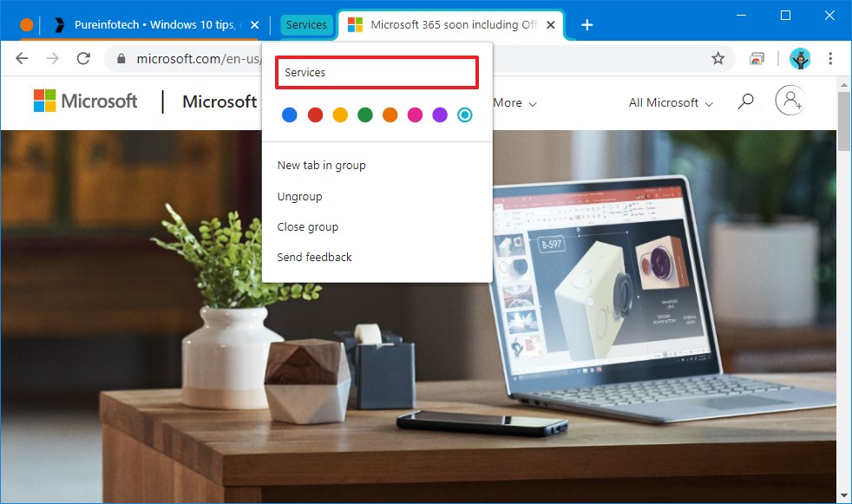Choose Close group from the menu
The height and width of the screenshot is (504, 852).
click(307, 226)
